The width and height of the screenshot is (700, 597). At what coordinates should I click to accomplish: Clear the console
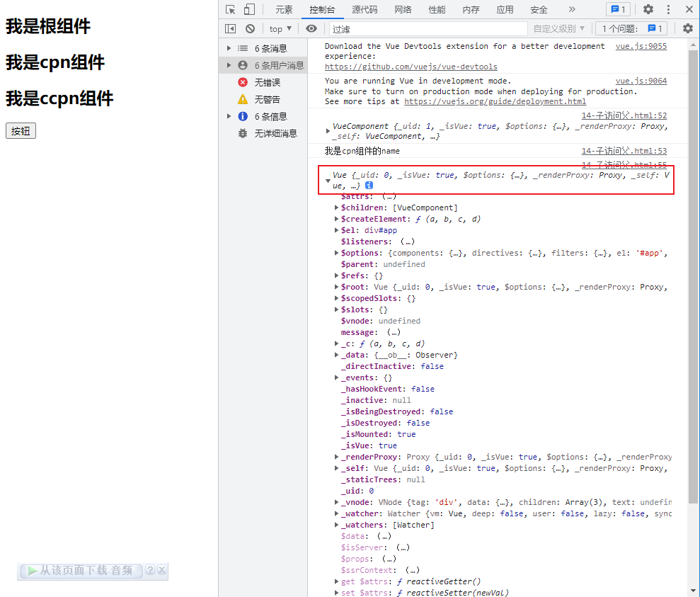click(x=250, y=28)
